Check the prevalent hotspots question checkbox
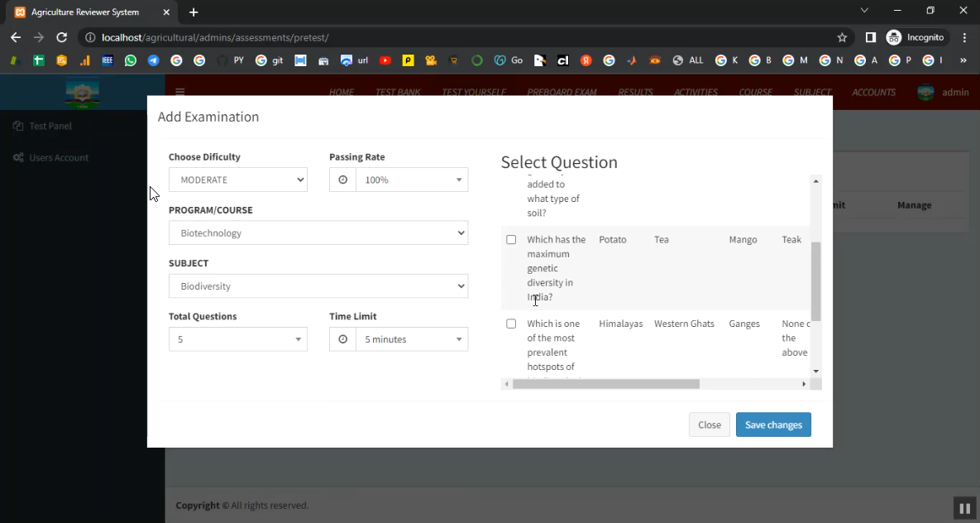The height and width of the screenshot is (523, 980). pyautogui.click(x=511, y=324)
